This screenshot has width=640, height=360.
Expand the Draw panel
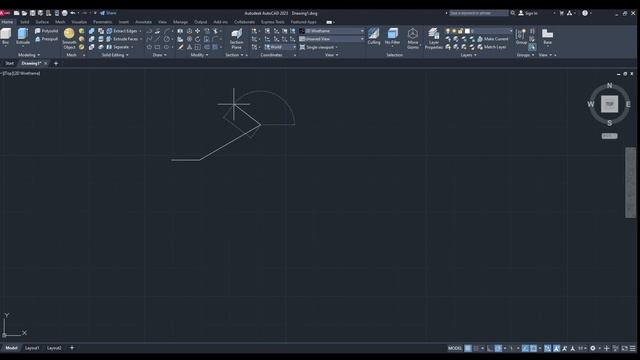click(x=159, y=55)
